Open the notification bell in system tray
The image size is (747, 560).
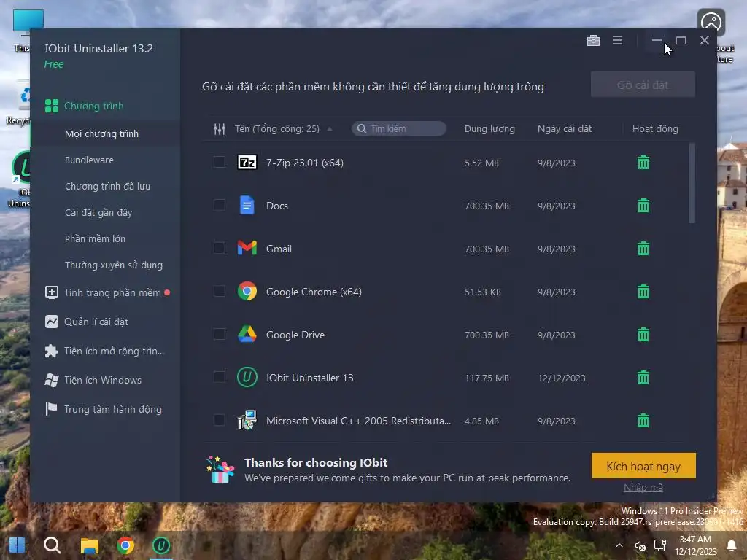click(x=731, y=545)
